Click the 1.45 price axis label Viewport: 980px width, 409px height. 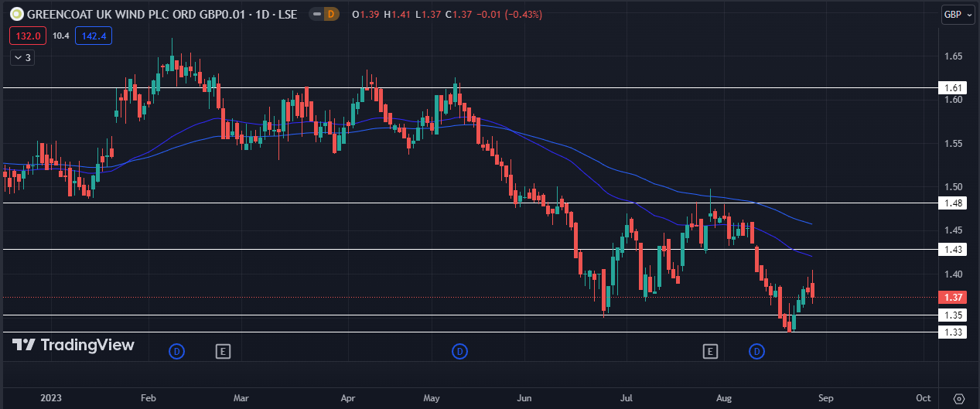pyautogui.click(x=953, y=230)
